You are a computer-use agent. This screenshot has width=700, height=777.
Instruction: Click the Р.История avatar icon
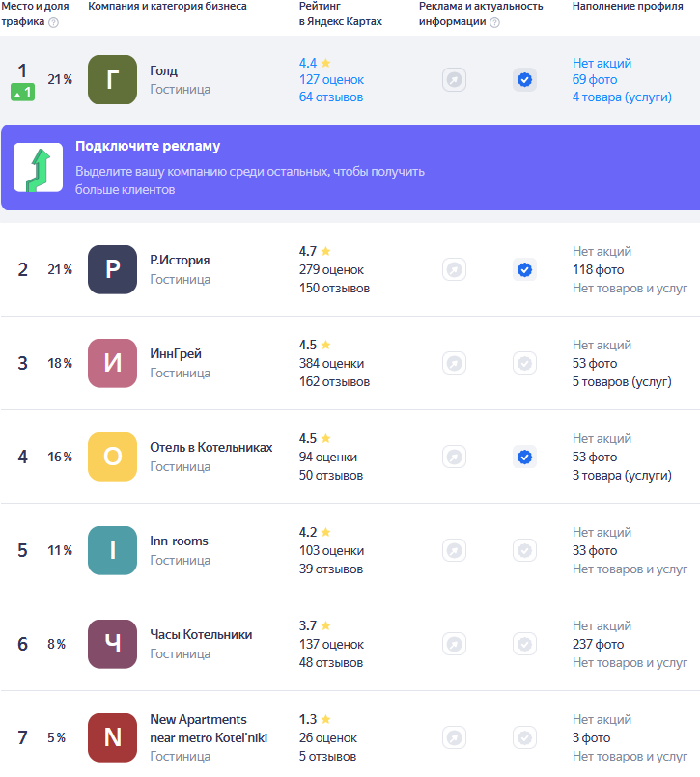(x=113, y=269)
